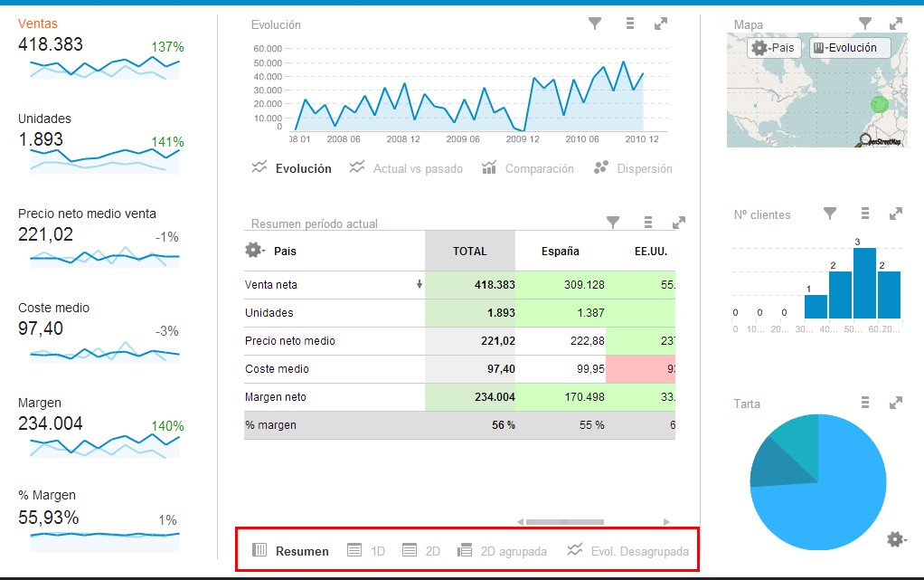Expand the Mapa panel to fullscreen
Image resolution: width=924 pixels, height=580 pixels.
[x=896, y=24]
